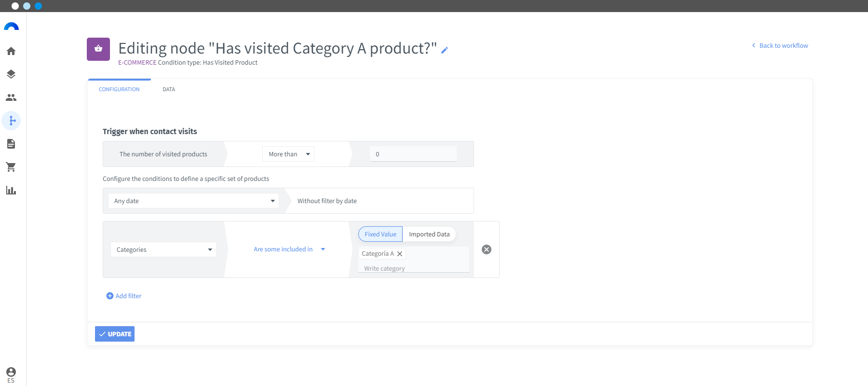Click the Without filter by date text
This screenshot has height=386, width=868.
327,201
